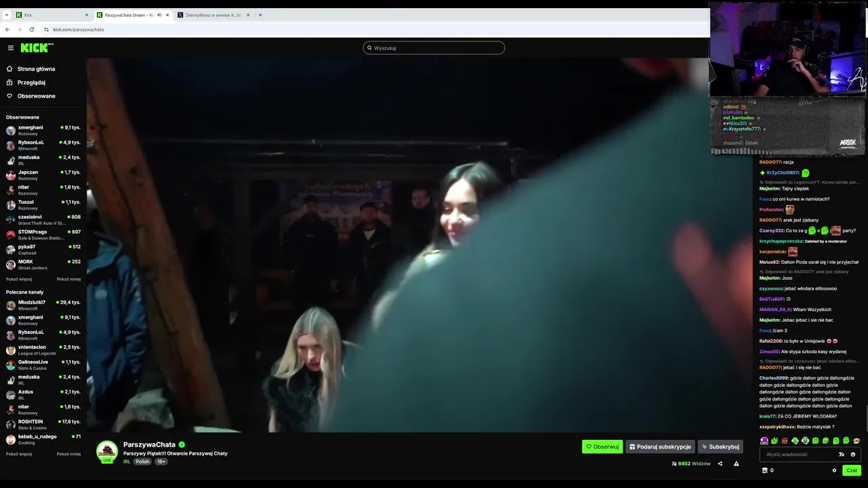
Task: Click Czarny332 username in chat
Action: (x=772, y=230)
